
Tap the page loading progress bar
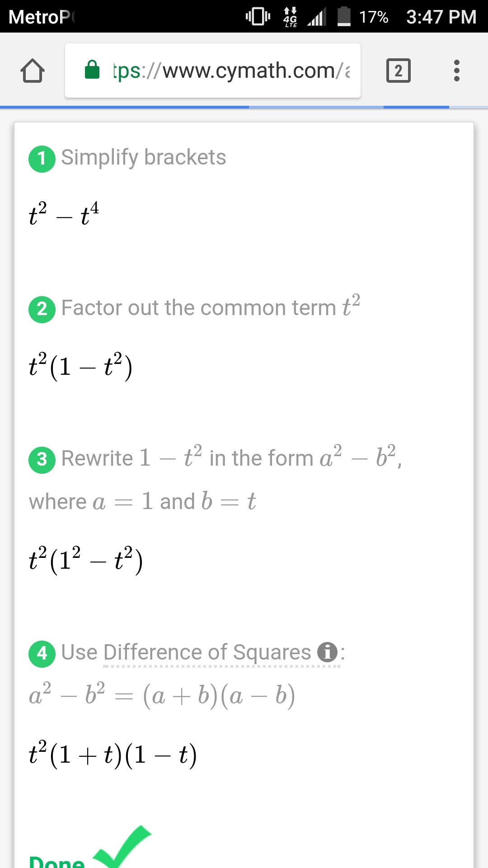click(244, 107)
